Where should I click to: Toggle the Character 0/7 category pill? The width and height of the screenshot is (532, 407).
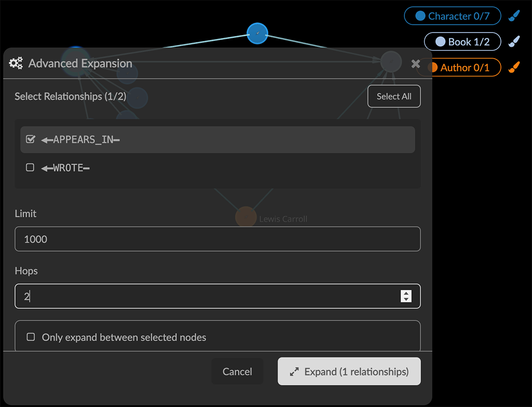point(452,16)
